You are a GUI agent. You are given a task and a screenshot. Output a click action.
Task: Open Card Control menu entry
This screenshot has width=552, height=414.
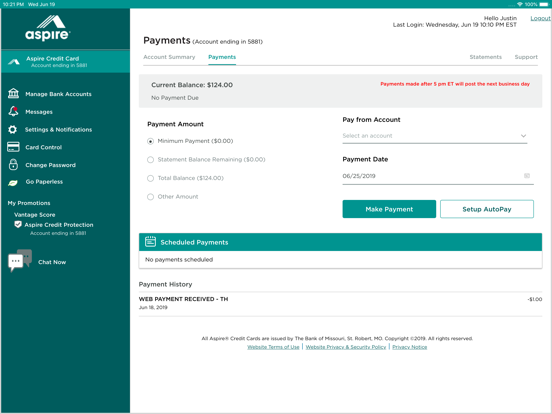44,147
